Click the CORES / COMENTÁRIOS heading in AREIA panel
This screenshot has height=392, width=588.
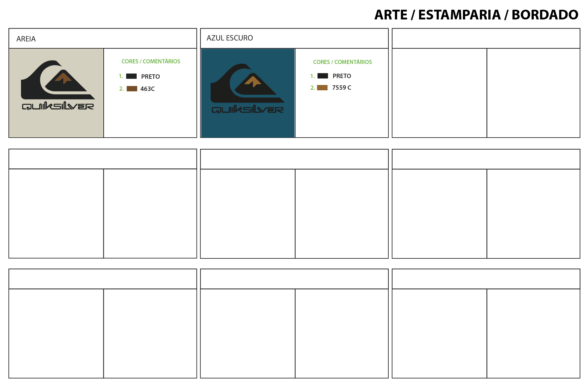pos(151,61)
